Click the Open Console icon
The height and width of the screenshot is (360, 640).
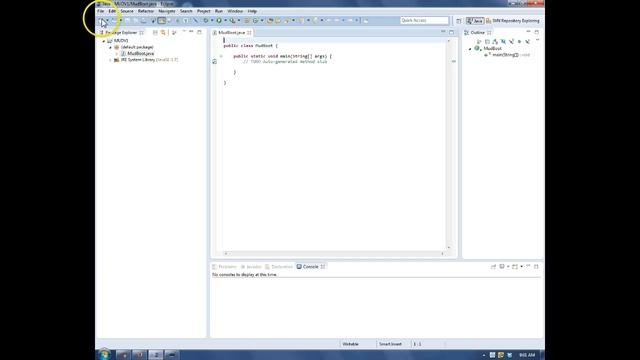point(515,267)
